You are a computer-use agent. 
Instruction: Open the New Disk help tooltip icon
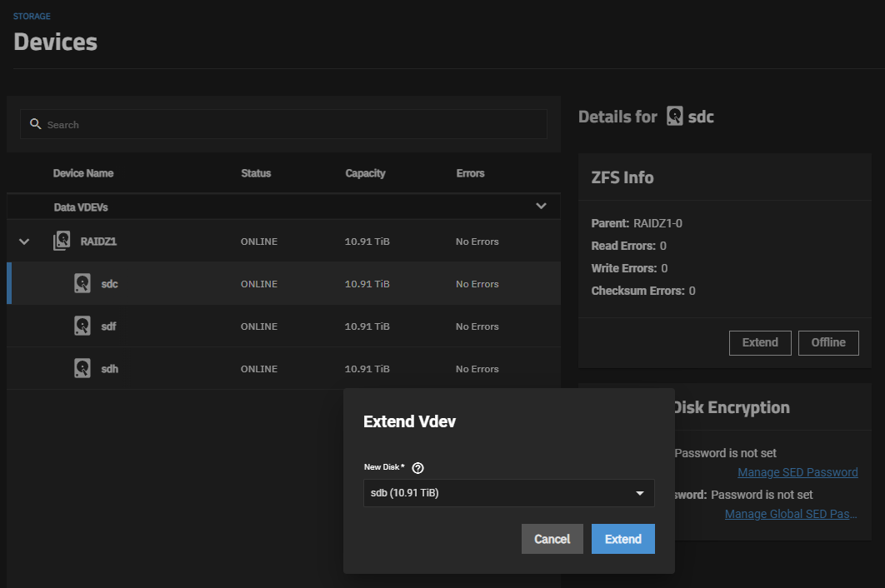417,468
